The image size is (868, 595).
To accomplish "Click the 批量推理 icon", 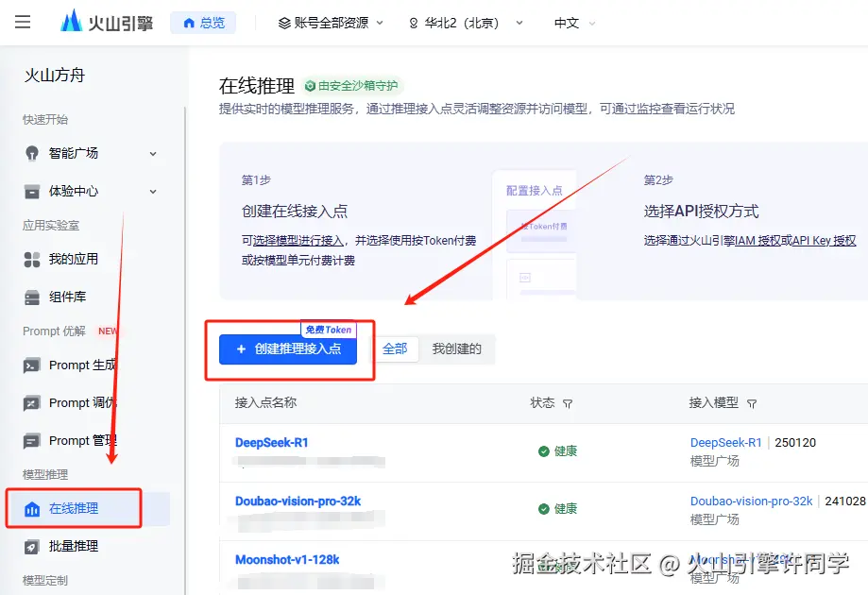I will [32, 547].
